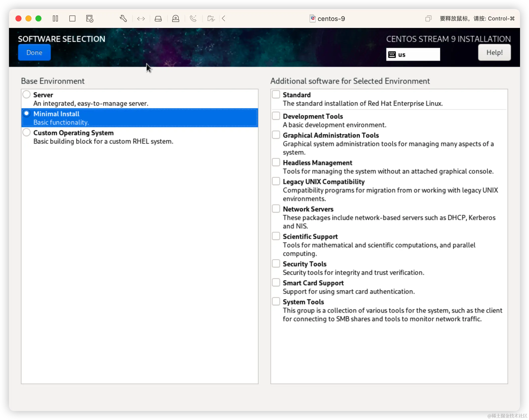This screenshot has width=529, height=420.
Task: Click the network adapter toolbar icon
Action: coord(141,18)
